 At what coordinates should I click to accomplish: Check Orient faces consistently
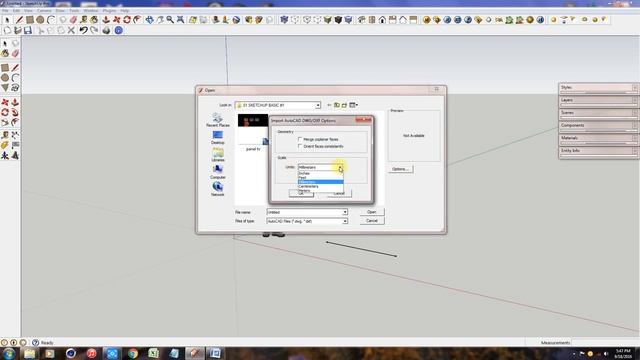coord(300,146)
